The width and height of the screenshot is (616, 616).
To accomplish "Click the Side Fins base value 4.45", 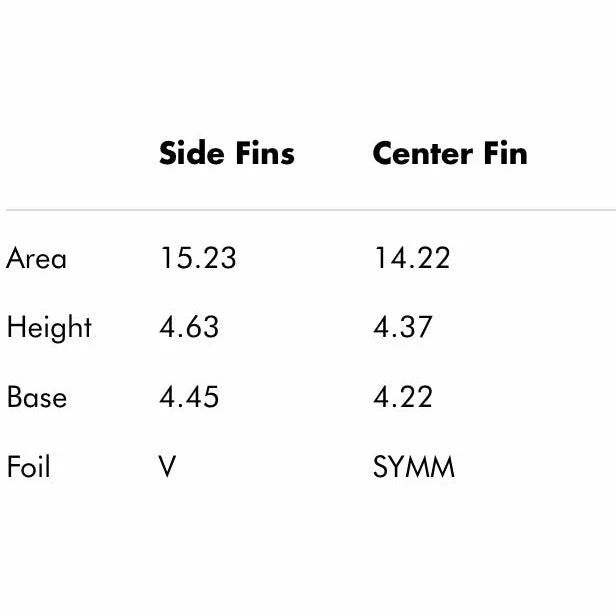I will tap(189, 397).
